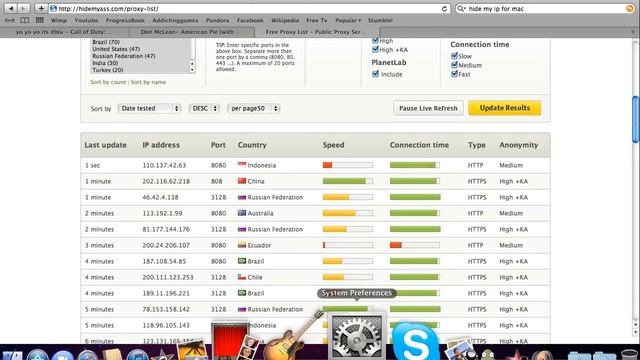
Task: Click the search magnifier icon in search field
Action: (461, 9)
